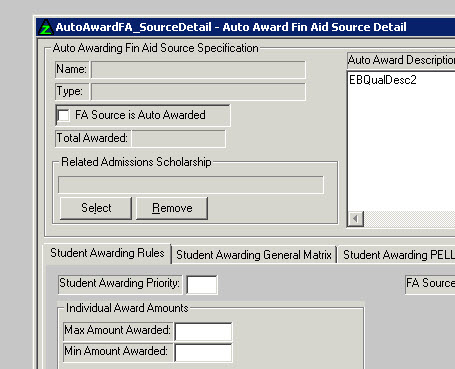The image size is (455, 369).
Task: Click the horizontal scrollbar track of description list
Action: click(409, 219)
